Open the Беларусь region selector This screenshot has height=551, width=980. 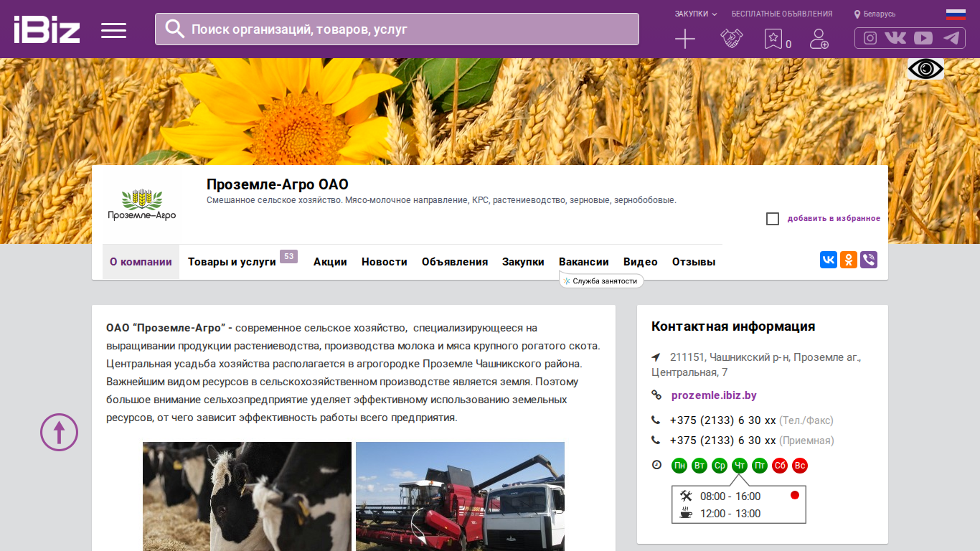coord(880,14)
